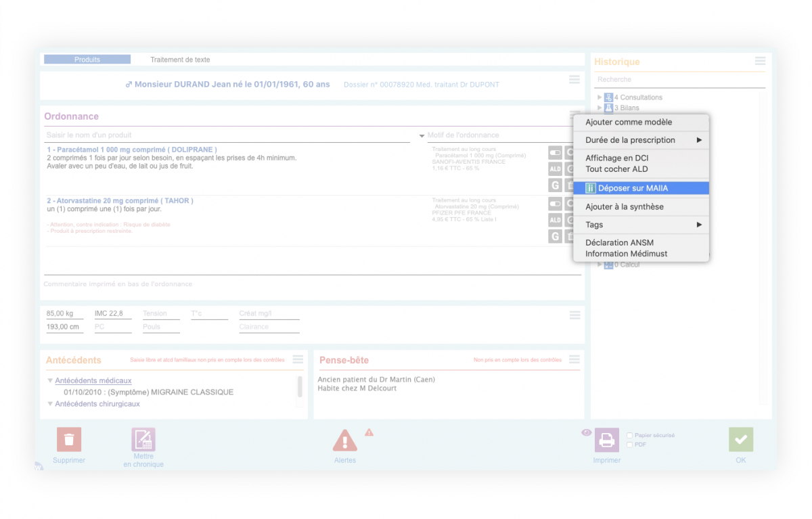Open the measurements panel hamburger menu
The image size is (812, 519).
tap(574, 315)
